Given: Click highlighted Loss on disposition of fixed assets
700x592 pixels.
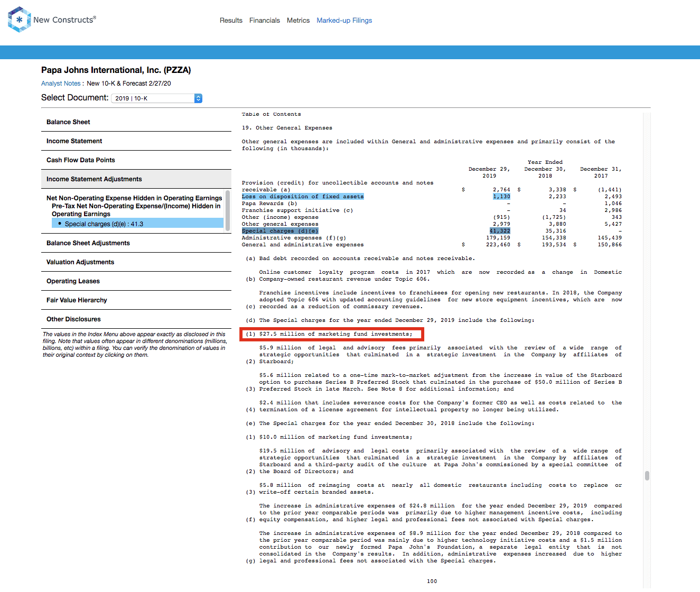Looking at the screenshot, I should click(303, 197).
